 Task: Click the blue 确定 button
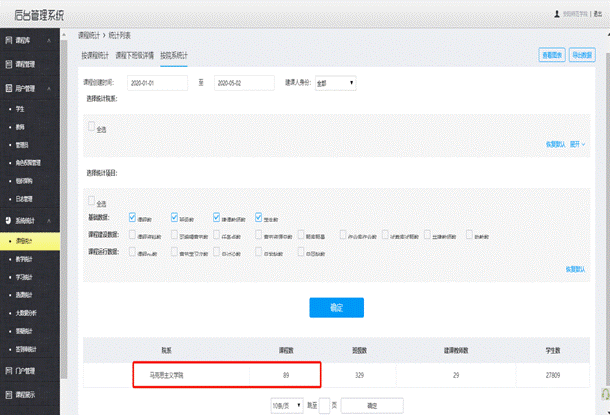tap(336, 307)
